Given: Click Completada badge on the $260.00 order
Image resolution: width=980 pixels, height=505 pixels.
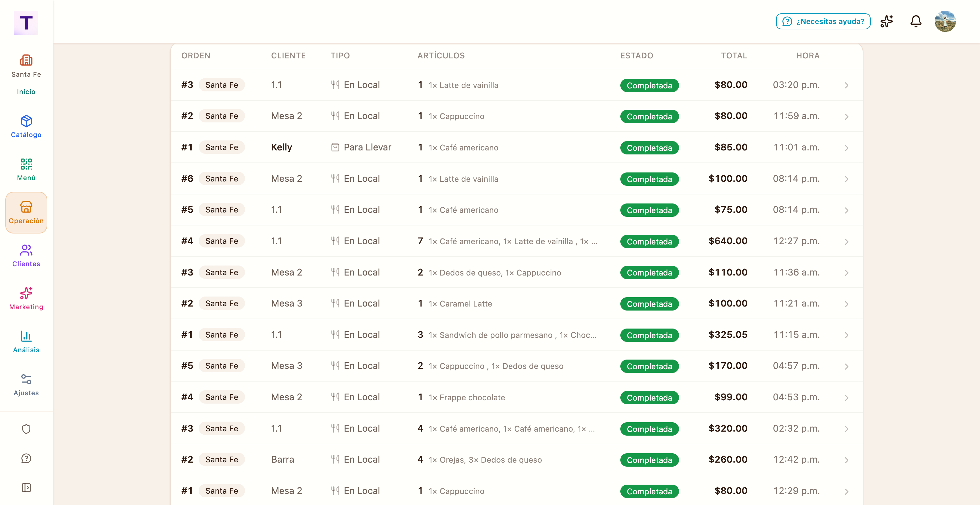Looking at the screenshot, I should 649,460.
